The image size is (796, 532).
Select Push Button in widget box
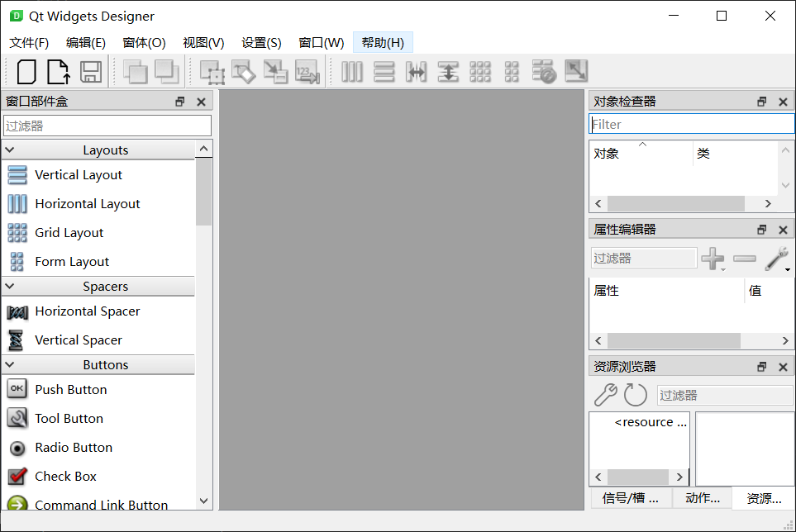point(70,390)
